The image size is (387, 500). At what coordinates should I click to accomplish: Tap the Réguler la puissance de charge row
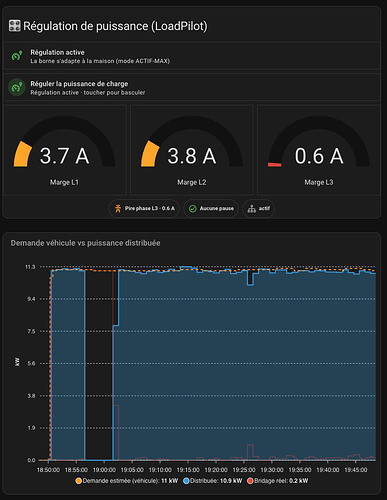click(x=192, y=87)
